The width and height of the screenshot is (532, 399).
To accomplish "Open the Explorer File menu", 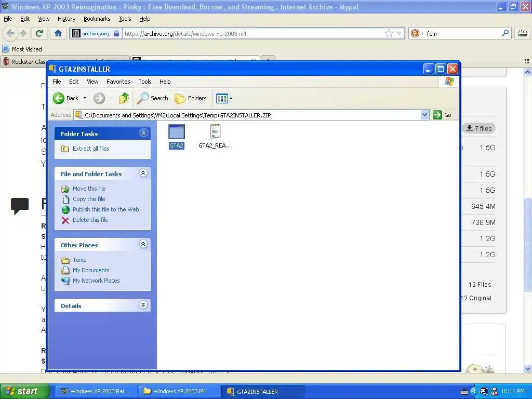I will pyautogui.click(x=57, y=82).
